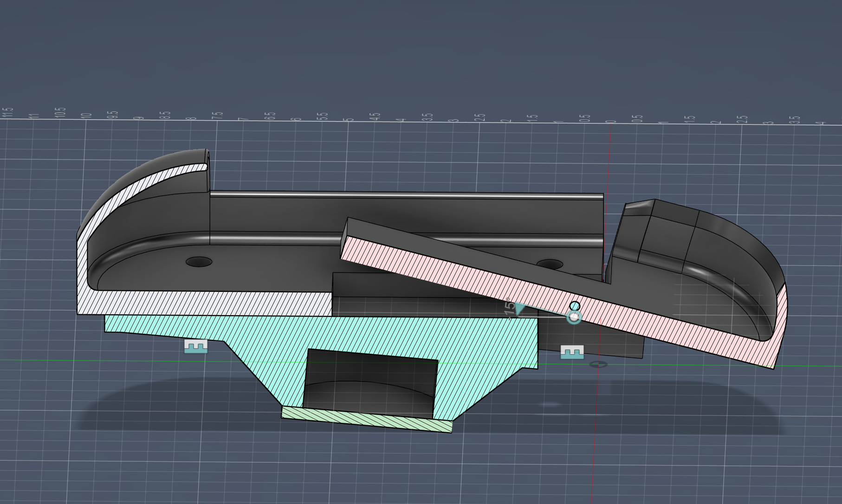The width and height of the screenshot is (842, 504).
Task: Click ruler label 5.5
Action: point(323,116)
